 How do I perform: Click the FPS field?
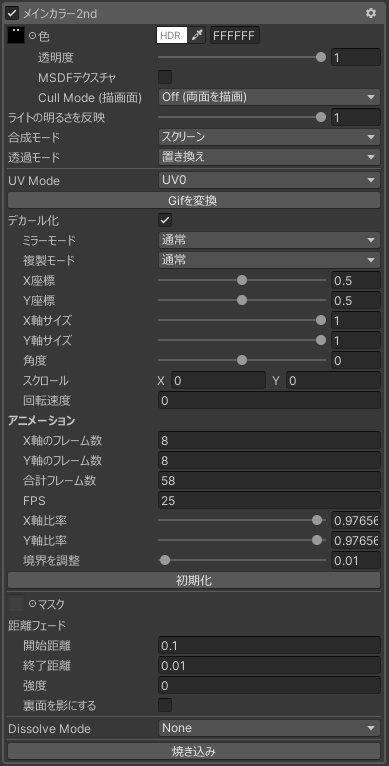tap(269, 500)
